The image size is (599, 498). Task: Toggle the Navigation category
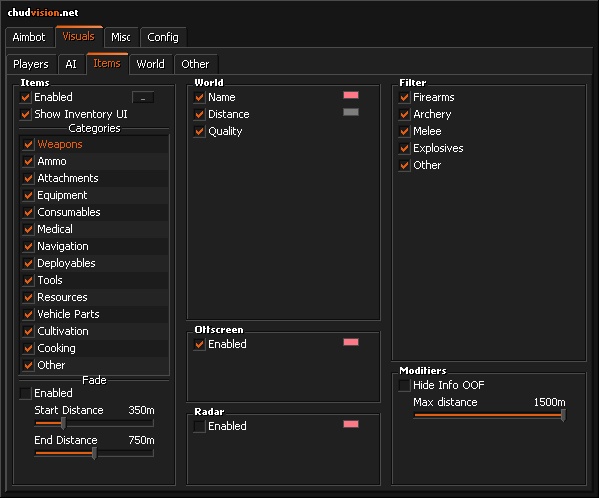pyautogui.click(x=28, y=246)
